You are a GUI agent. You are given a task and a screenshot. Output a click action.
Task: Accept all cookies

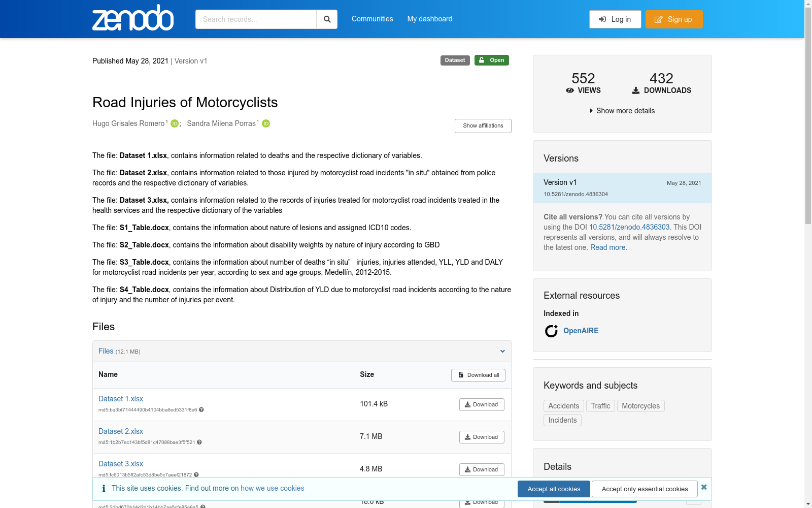[553, 489]
